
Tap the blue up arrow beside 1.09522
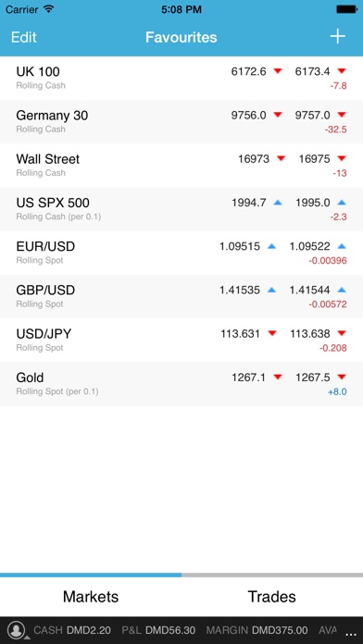pyautogui.click(x=342, y=246)
